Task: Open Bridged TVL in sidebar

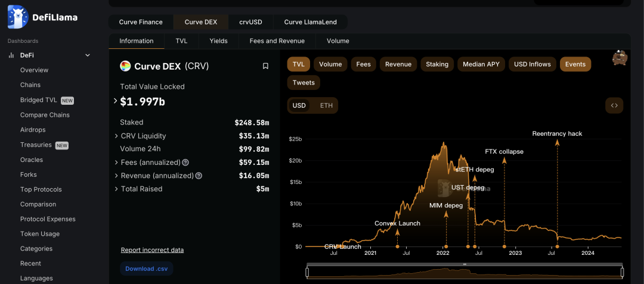Action: point(39,100)
